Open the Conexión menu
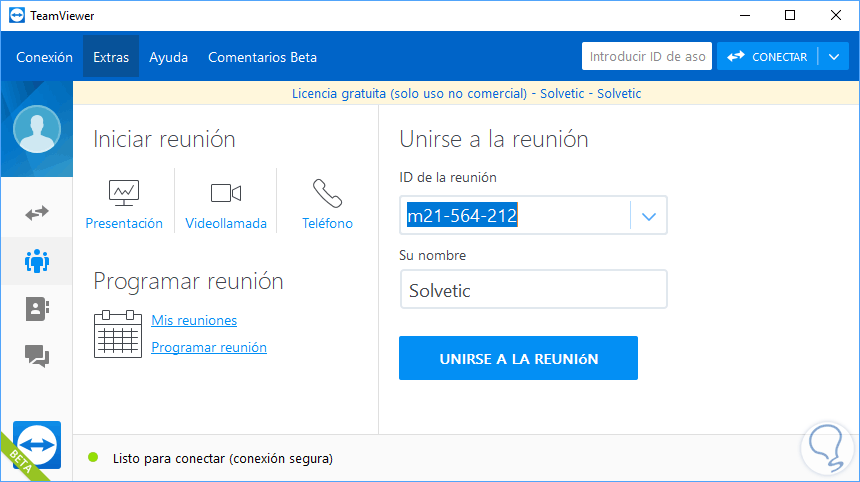860x482 pixels. point(45,57)
